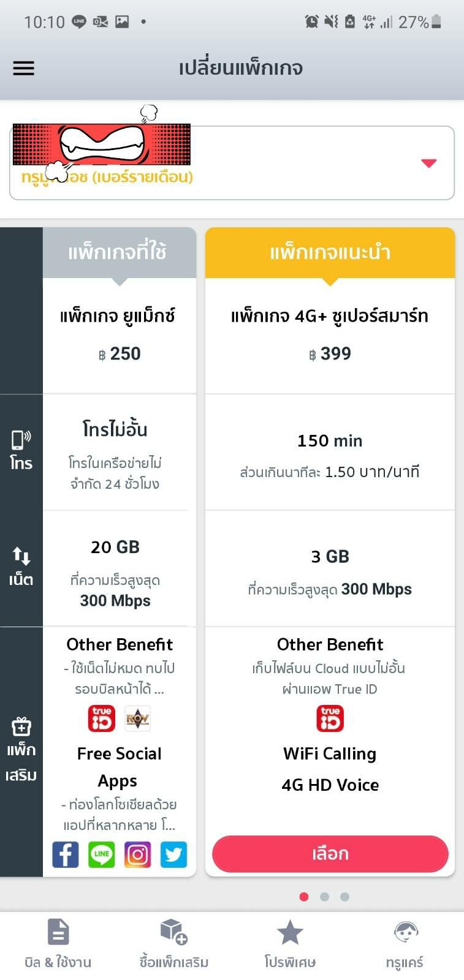Expand the phone number dropdown arrow

(x=429, y=163)
